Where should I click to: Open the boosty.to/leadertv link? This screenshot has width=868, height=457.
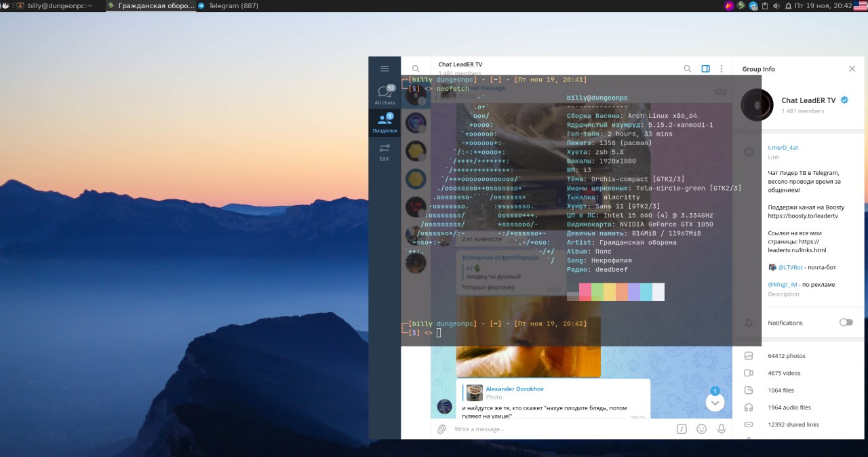click(x=803, y=216)
